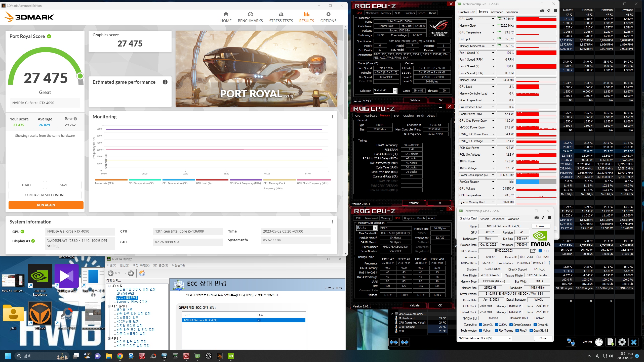
Task: Open OPTIONS gear in 3DMark navigation
Action: tap(328, 17)
